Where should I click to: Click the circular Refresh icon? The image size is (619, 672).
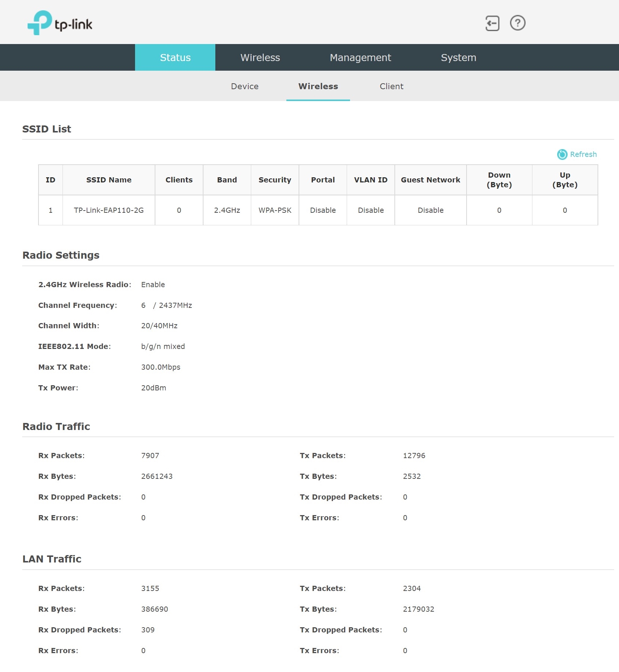tap(562, 154)
